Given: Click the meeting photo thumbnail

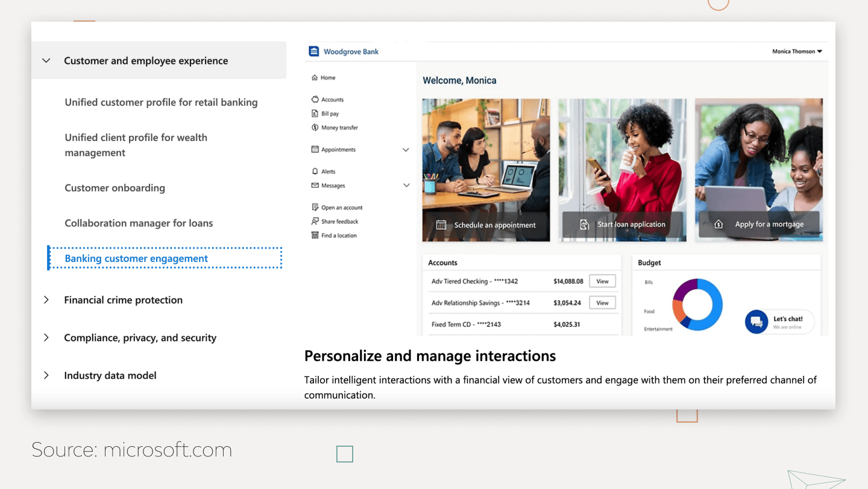Looking at the screenshot, I should click(486, 170).
